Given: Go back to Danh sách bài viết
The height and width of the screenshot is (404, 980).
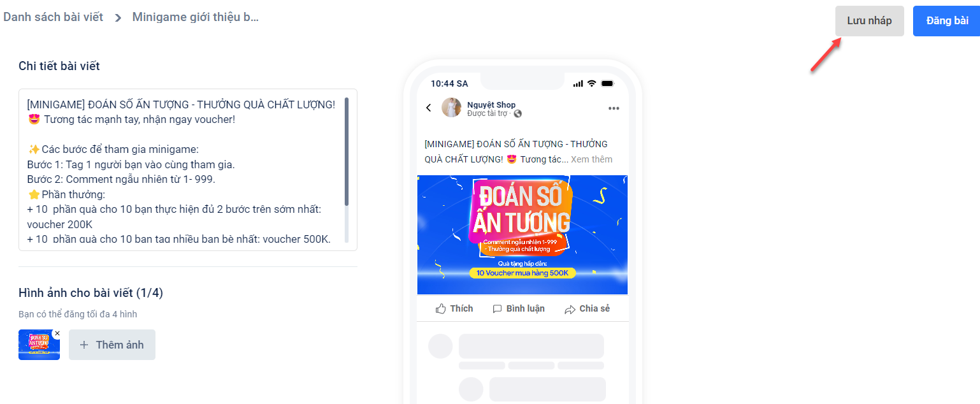Looking at the screenshot, I should pos(53,17).
